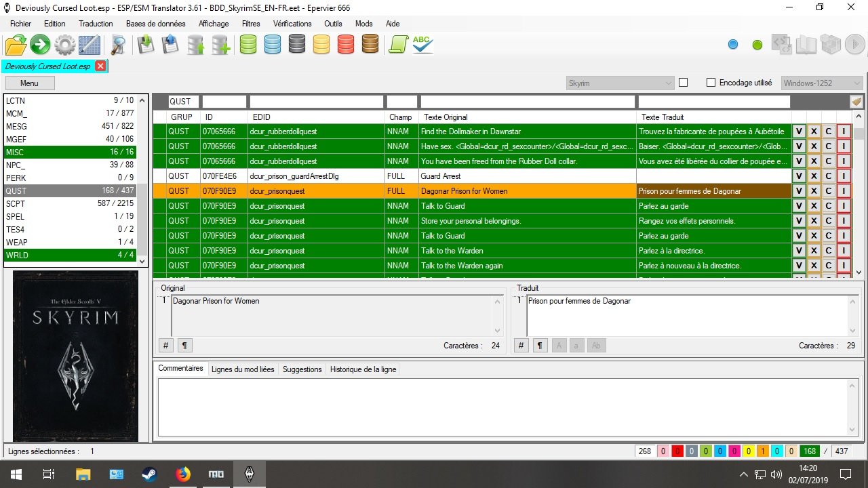Click the blue dot indicator in toolbar
This screenshot has width=868, height=488.
coord(733,45)
